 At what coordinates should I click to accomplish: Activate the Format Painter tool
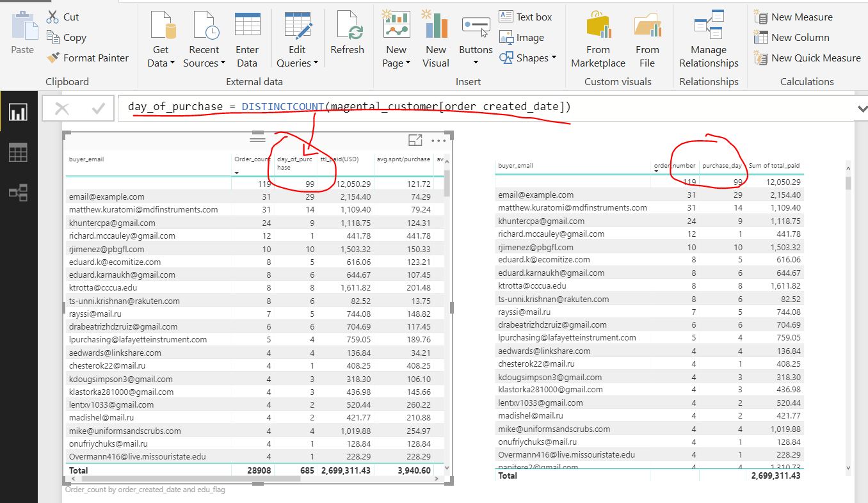[x=88, y=58]
